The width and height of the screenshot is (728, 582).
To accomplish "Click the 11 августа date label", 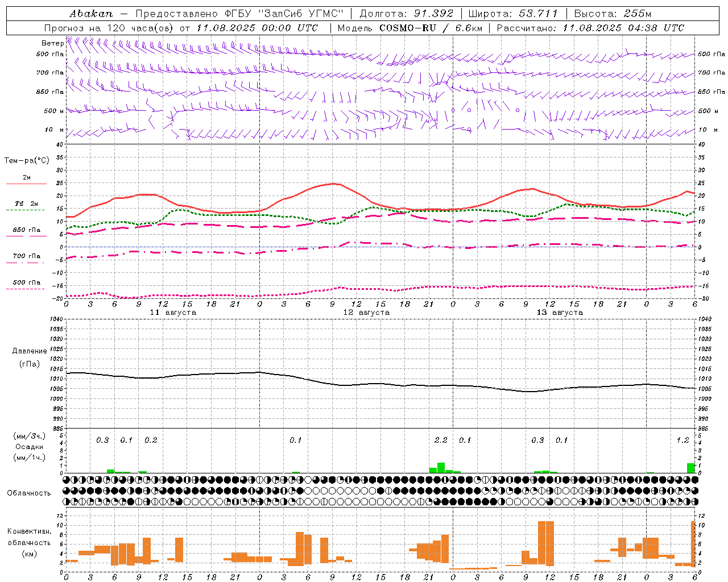I will (173, 313).
